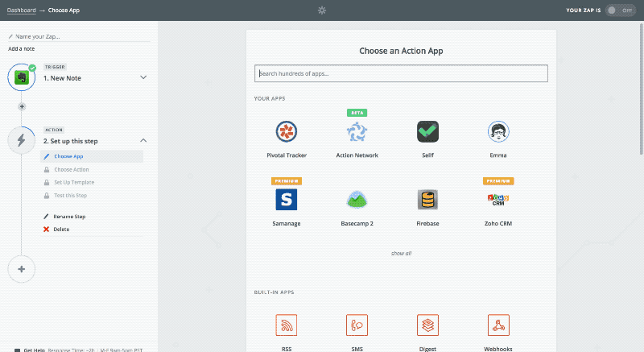This screenshot has height=352, width=644.
Task: Click the Choose an Action App heading
Action: pyautogui.click(x=401, y=51)
